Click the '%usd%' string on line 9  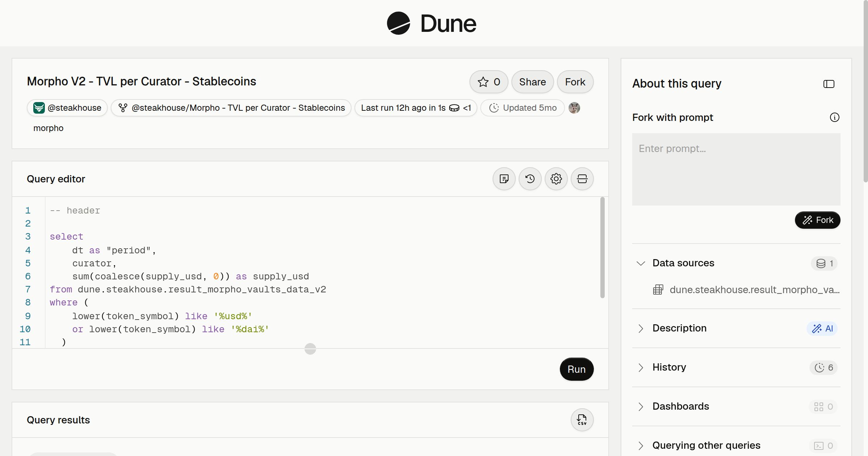[x=233, y=316]
